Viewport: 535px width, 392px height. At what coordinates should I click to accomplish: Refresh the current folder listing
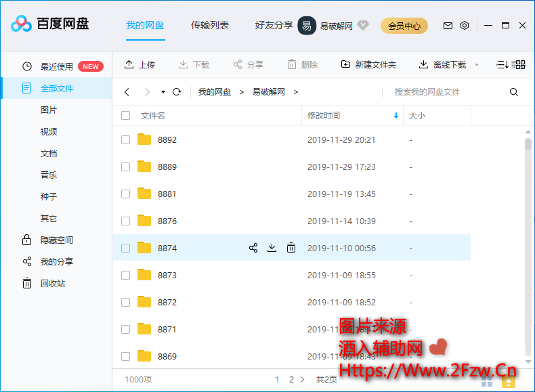tap(177, 91)
